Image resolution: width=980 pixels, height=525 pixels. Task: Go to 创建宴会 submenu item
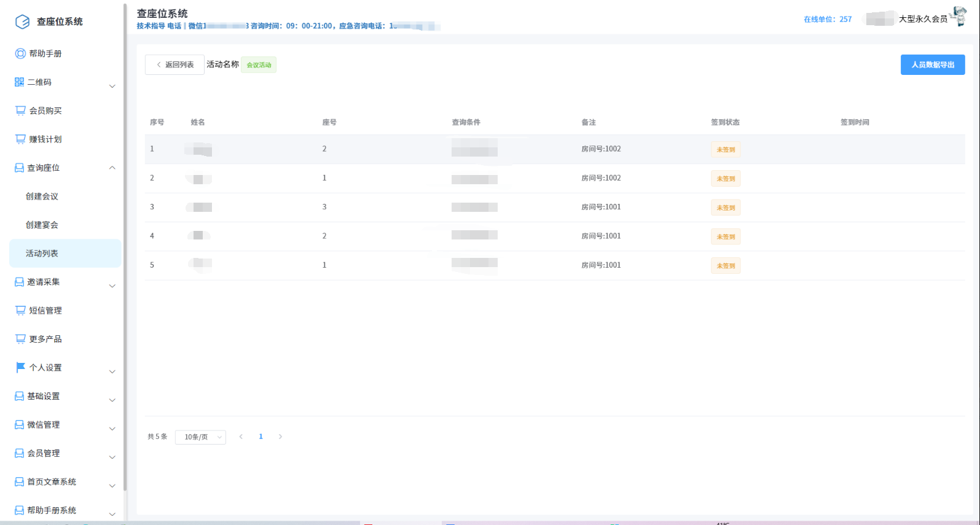click(42, 225)
